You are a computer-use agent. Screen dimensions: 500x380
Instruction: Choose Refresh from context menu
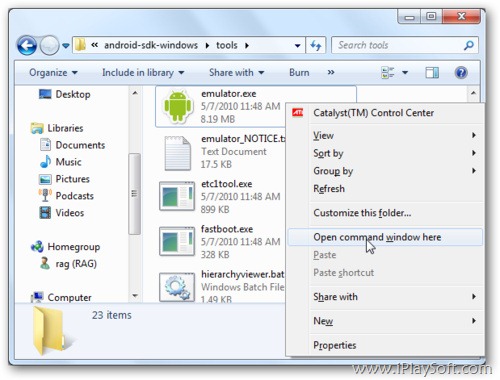386,189
